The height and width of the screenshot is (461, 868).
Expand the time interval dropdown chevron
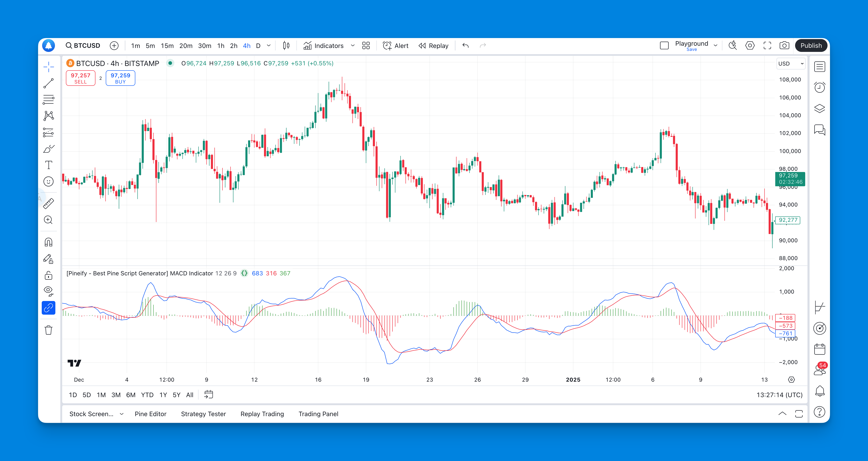coord(269,45)
